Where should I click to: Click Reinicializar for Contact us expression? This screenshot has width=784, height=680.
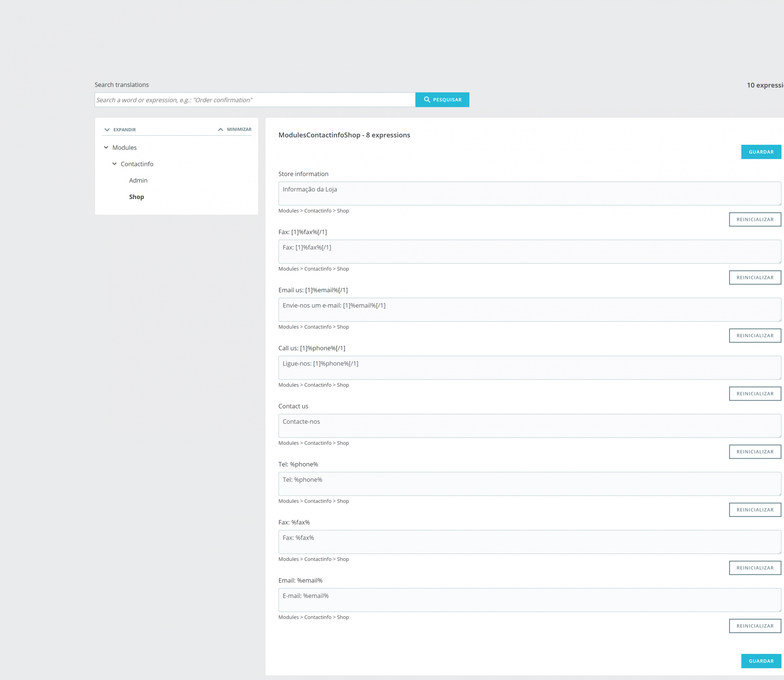754,452
